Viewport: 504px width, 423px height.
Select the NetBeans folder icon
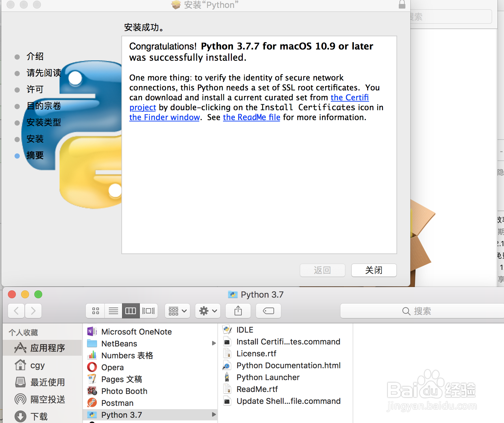coord(92,343)
